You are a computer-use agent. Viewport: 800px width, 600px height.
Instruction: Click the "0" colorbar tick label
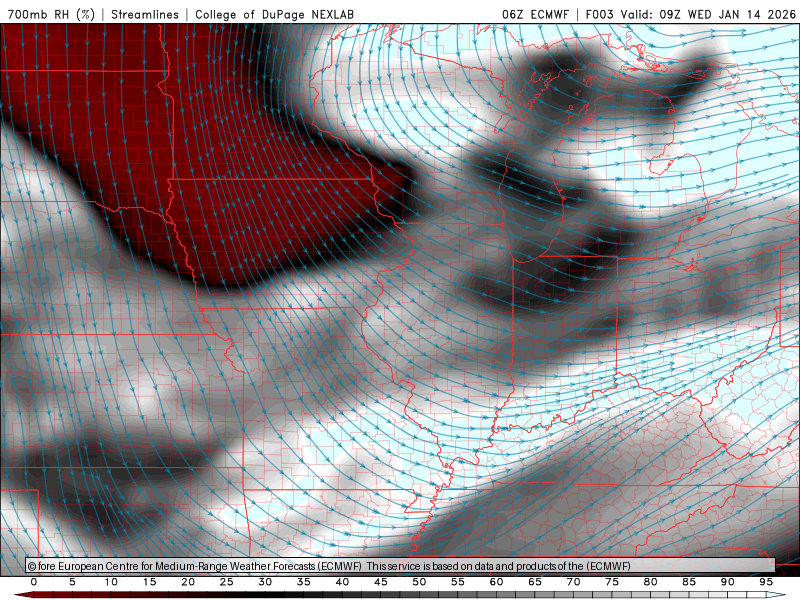click(34, 582)
